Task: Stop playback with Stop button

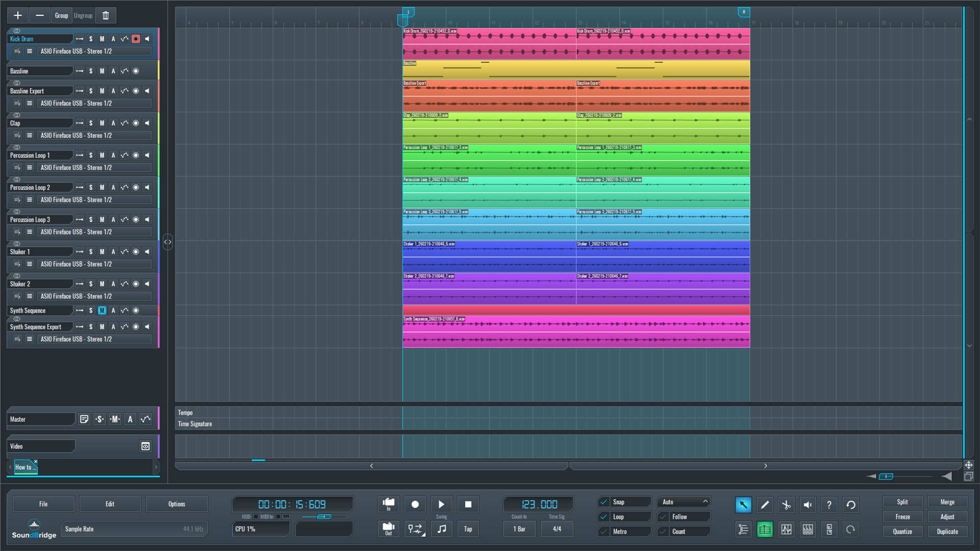Action: pos(468,505)
